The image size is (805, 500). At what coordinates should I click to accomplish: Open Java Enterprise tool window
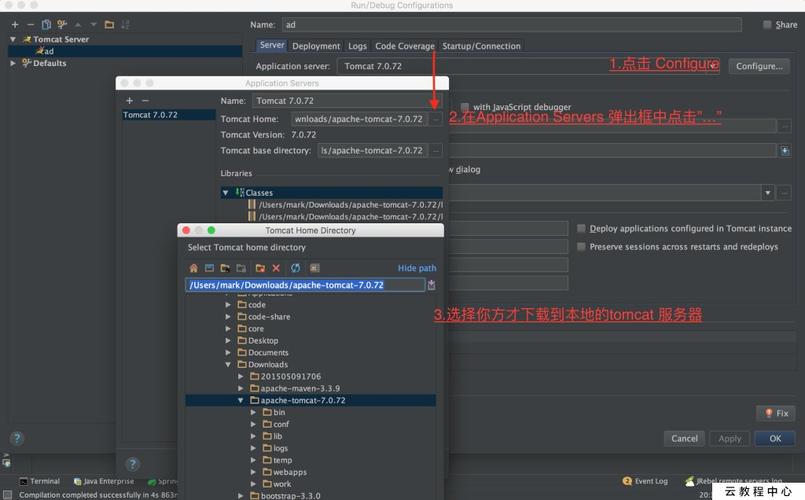point(104,482)
